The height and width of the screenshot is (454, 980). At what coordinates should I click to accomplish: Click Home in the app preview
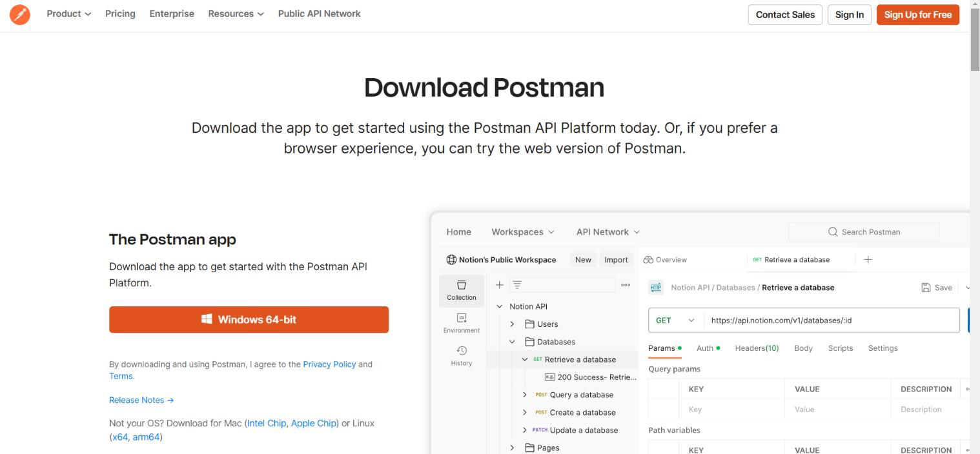(x=458, y=232)
